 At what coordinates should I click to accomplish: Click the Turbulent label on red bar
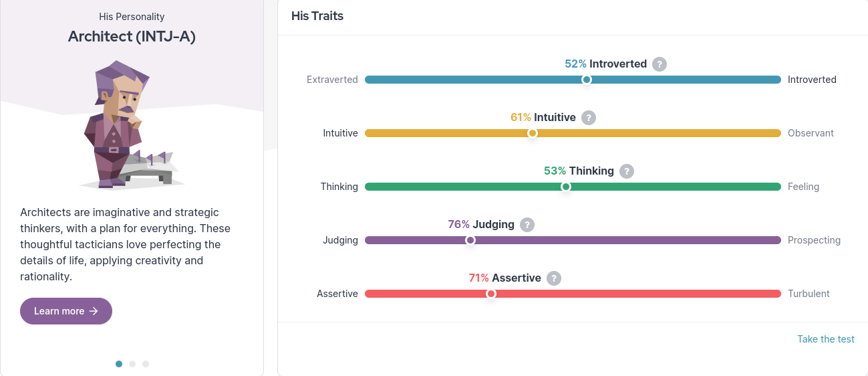pyautogui.click(x=809, y=294)
